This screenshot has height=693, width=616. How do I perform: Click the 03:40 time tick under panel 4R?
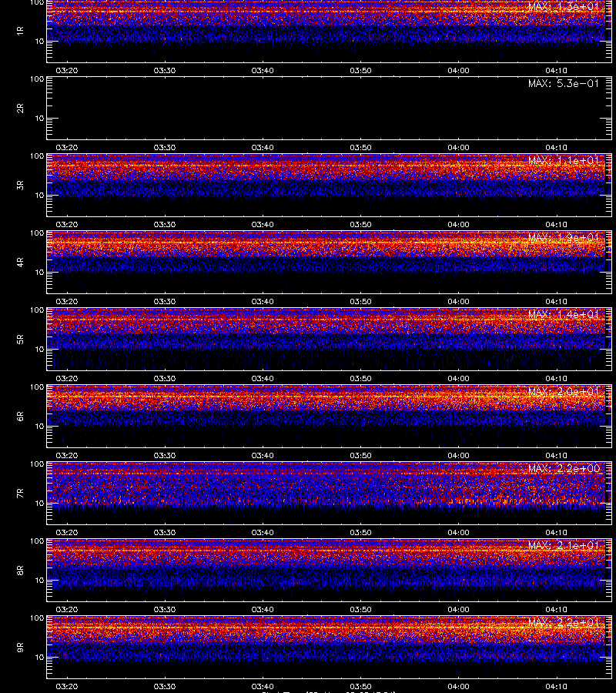pos(263,301)
